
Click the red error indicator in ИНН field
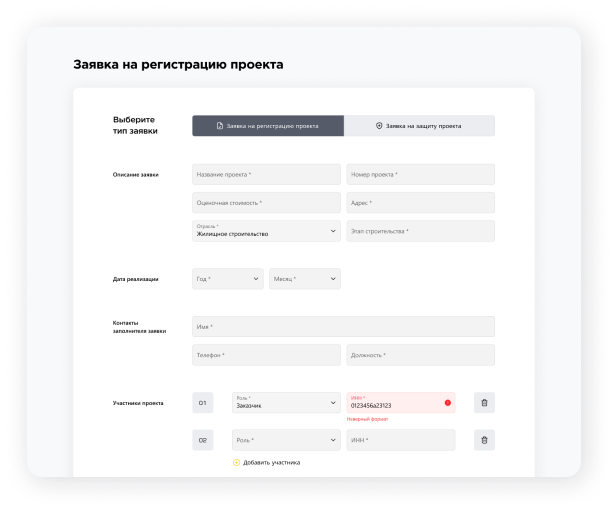pyautogui.click(x=447, y=403)
